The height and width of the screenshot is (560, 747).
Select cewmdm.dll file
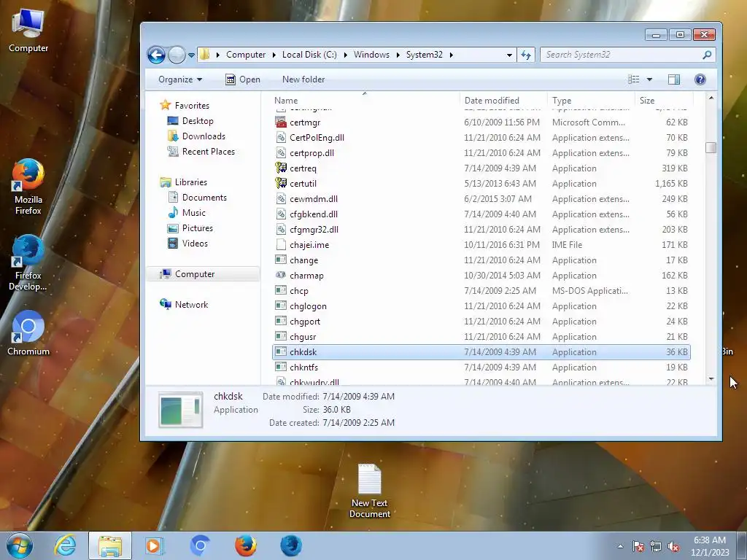[314, 199]
